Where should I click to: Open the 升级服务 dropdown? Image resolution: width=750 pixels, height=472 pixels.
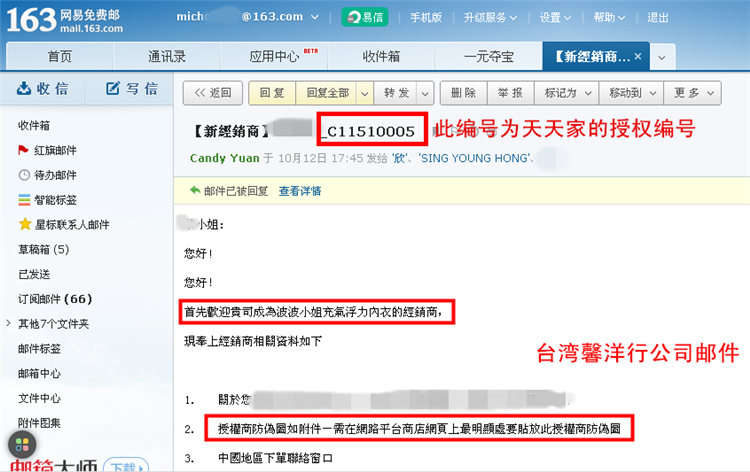490,18
